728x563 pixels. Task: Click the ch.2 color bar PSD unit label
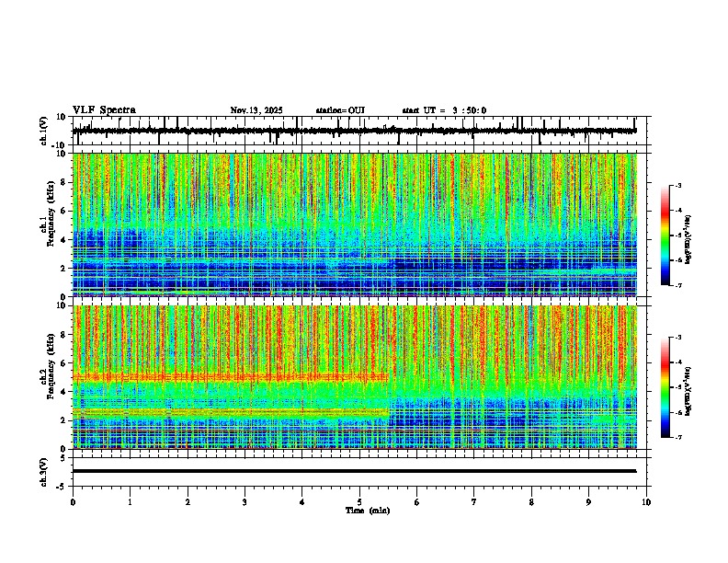pyautogui.click(x=688, y=391)
